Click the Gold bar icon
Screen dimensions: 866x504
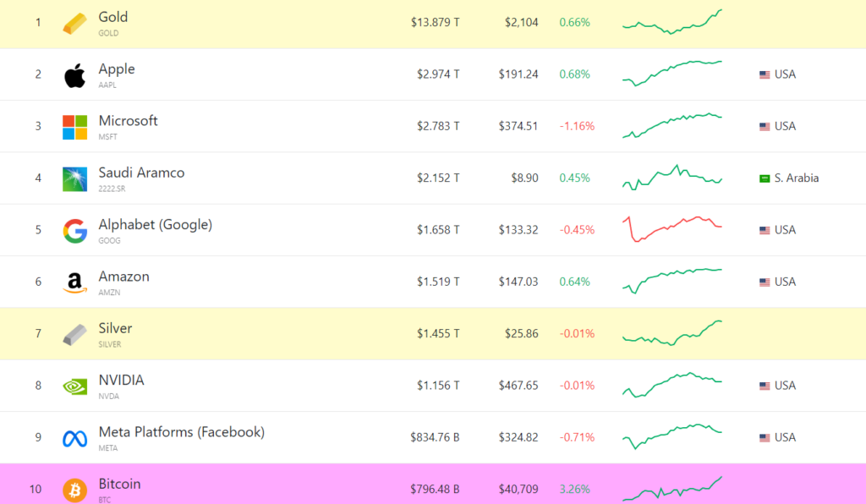(74, 24)
